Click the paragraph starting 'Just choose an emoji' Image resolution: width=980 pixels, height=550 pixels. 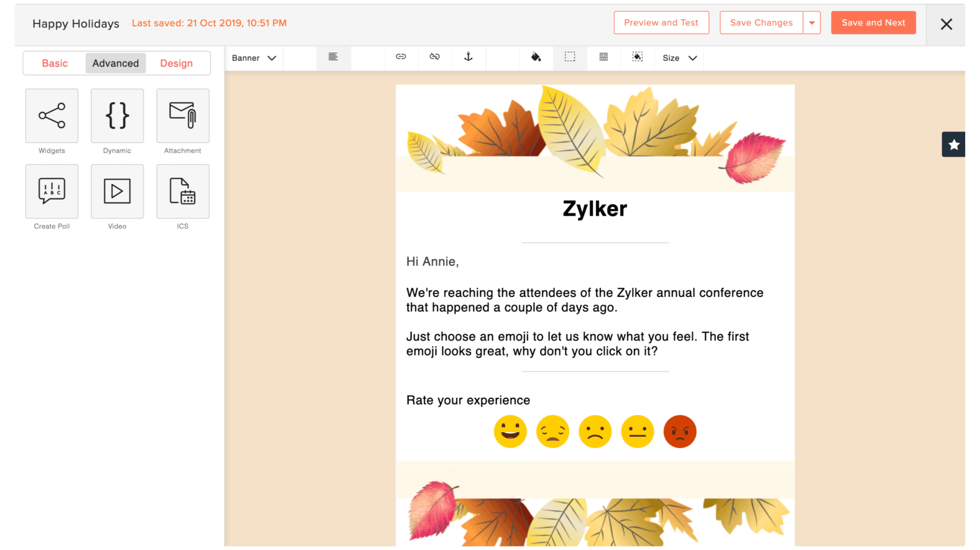coord(578,344)
